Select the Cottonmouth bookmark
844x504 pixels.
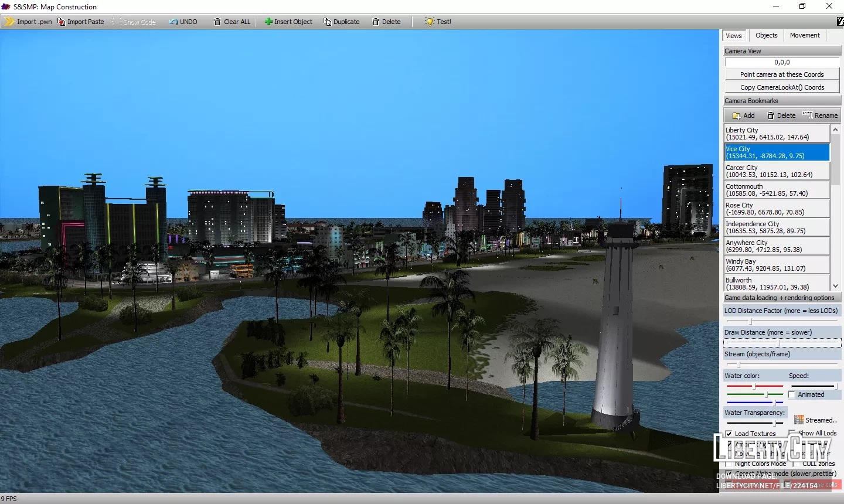click(777, 190)
